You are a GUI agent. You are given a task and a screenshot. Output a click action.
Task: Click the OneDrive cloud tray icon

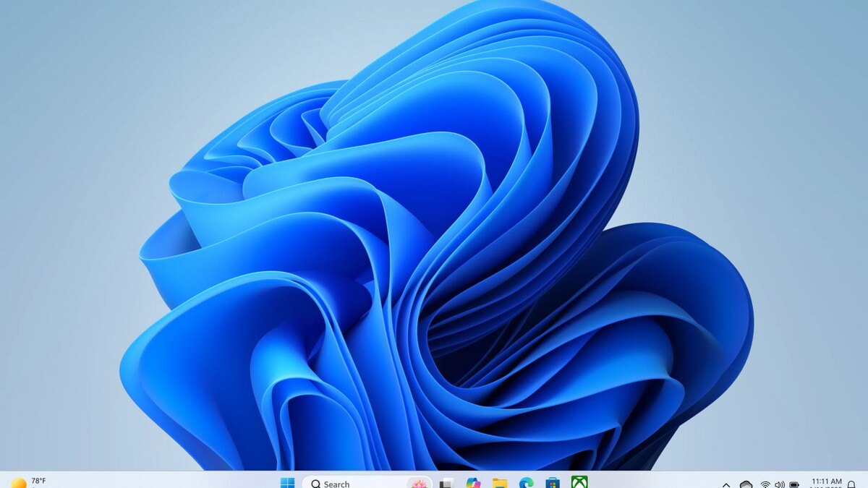[x=746, y=484]
